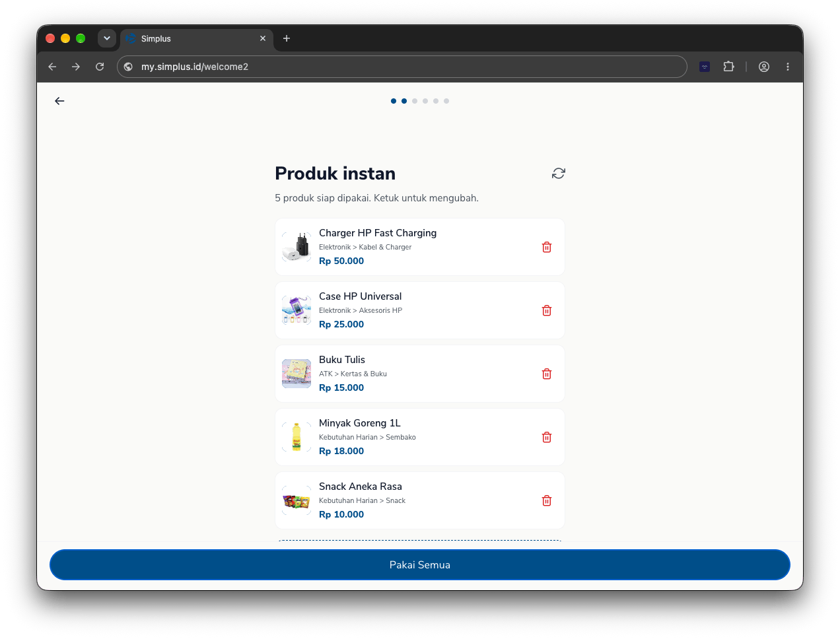This screenshot has height=639, width=840.
Task: Open a new browser tab
Action: click(287, 38)
